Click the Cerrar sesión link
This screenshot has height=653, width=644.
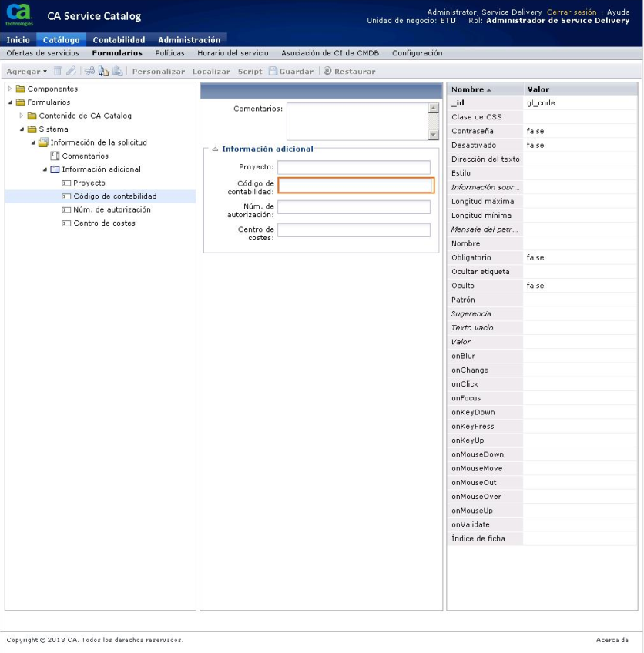572,12
